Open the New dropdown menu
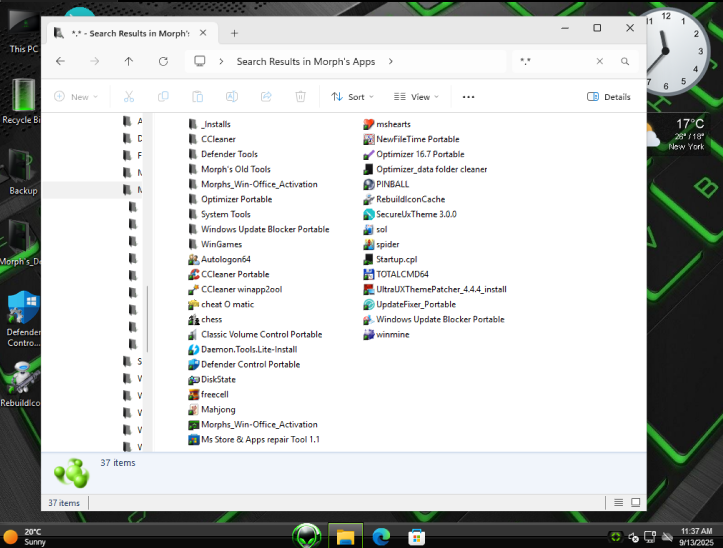 click(76, 97)
